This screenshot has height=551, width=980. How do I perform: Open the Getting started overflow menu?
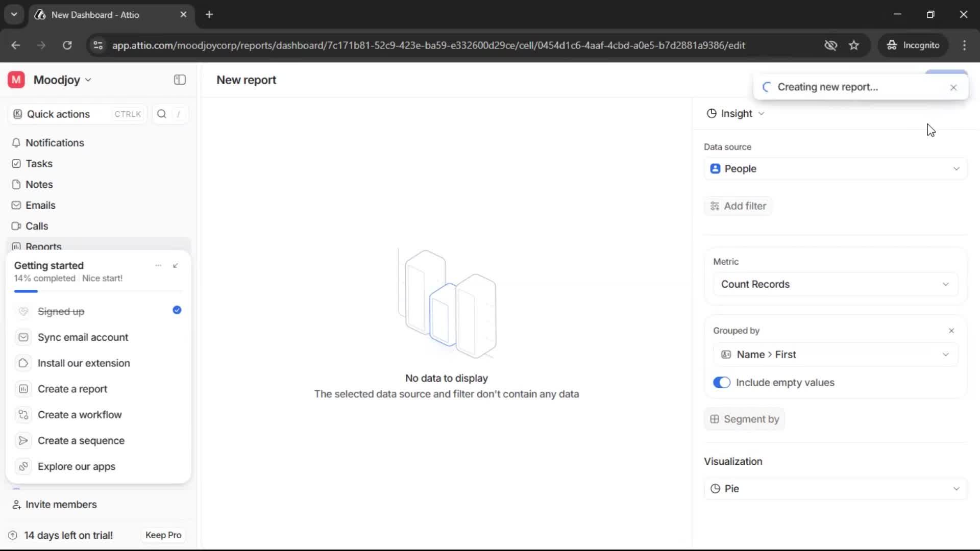pyautogui.click(x=158, y=265)
